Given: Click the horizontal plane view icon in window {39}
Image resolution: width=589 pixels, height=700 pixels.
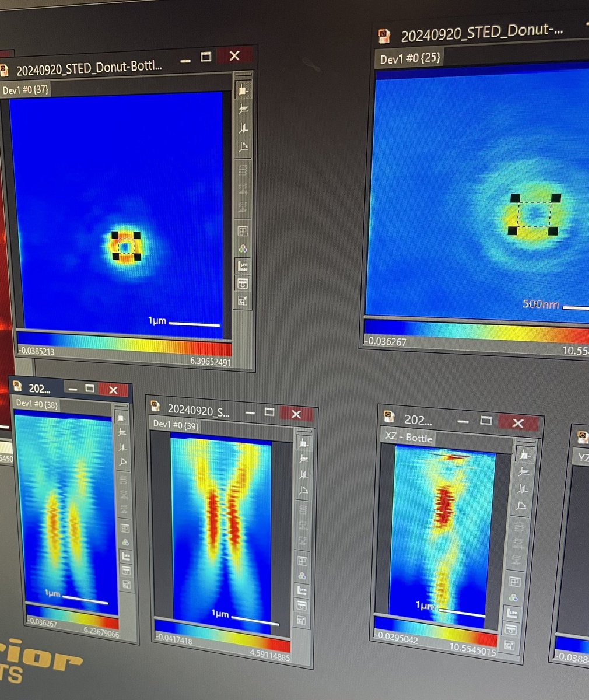Looking at the screenshot, I should [x=303, y=460].
